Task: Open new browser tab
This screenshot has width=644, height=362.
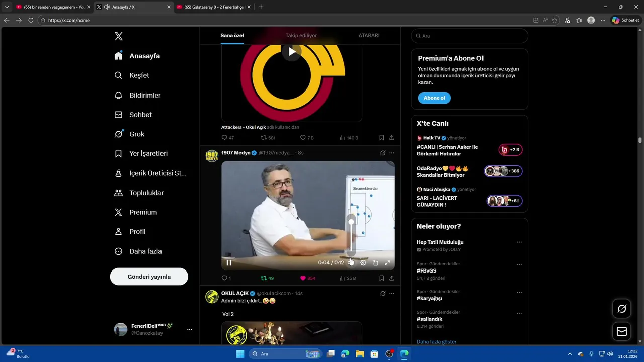Action: 261,7
